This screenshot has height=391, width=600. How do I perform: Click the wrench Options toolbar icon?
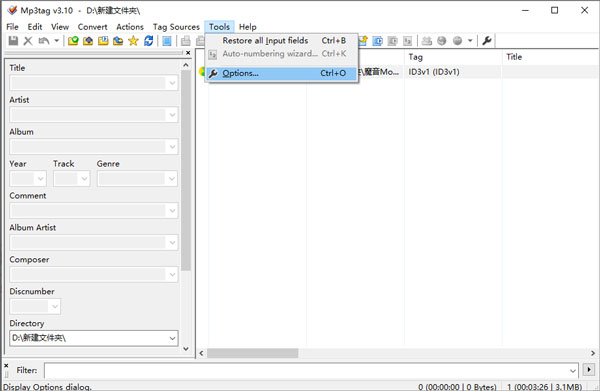487,41
